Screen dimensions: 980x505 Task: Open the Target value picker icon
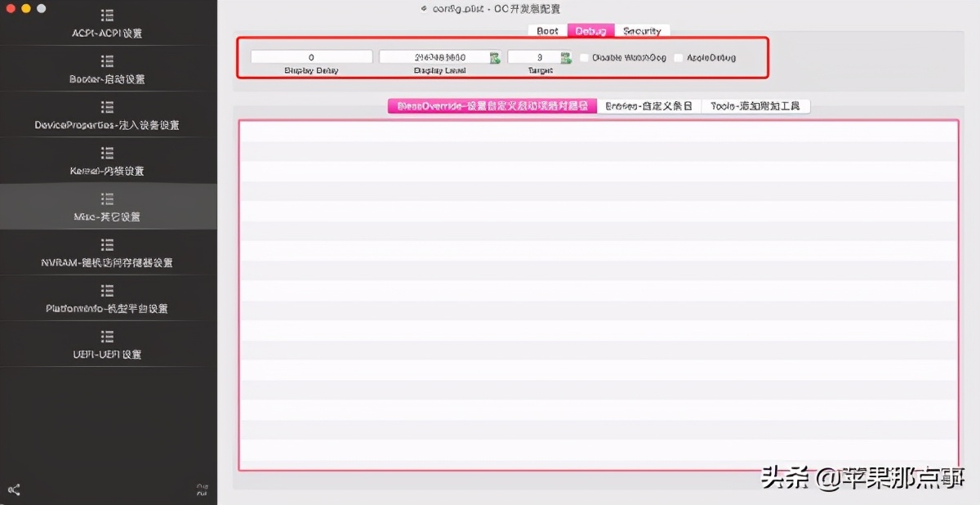click(565, 58)
